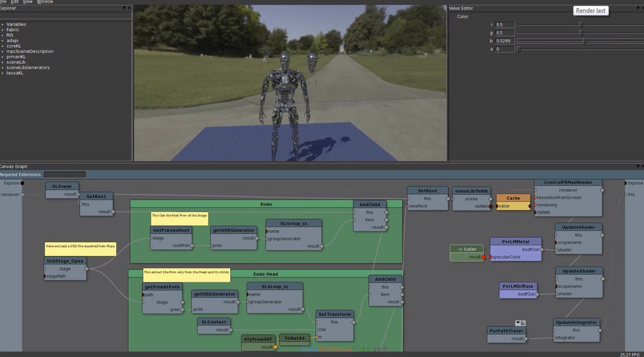The width and height of the screenshot is (644, 357).
Task: Expand the mpcSceneDescription tree node
Action: tap(2, 51)
